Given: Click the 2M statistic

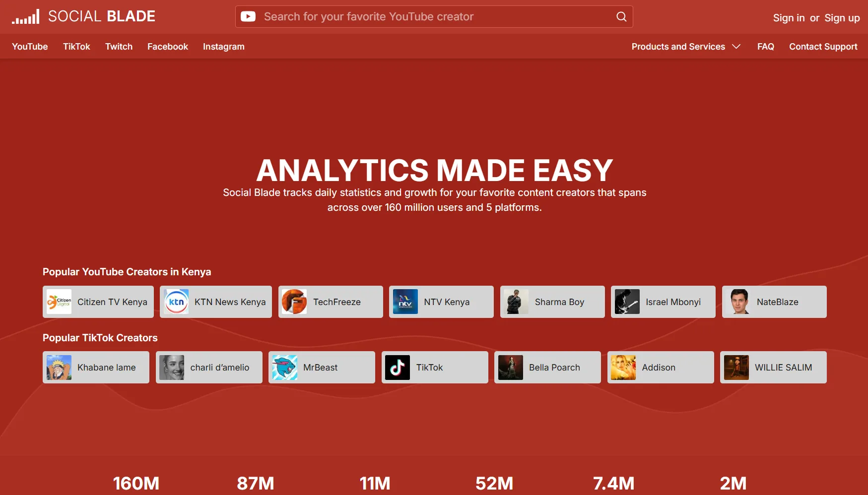Looking at the screenshot, I should point(733,483).
